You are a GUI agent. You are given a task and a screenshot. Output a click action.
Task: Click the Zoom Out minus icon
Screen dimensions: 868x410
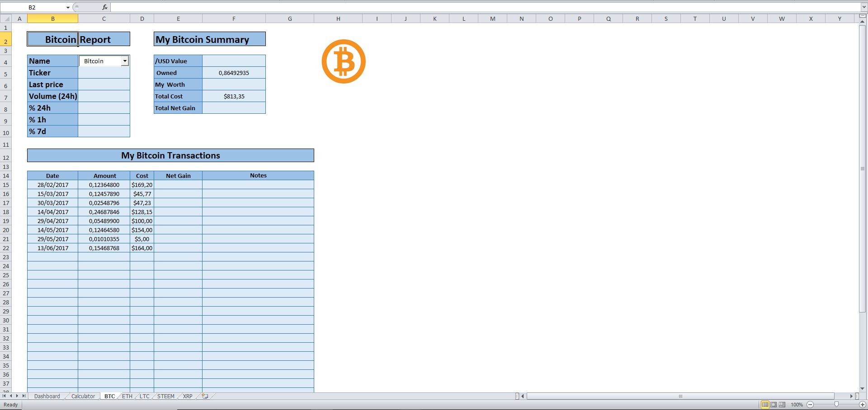coord(810,405)
